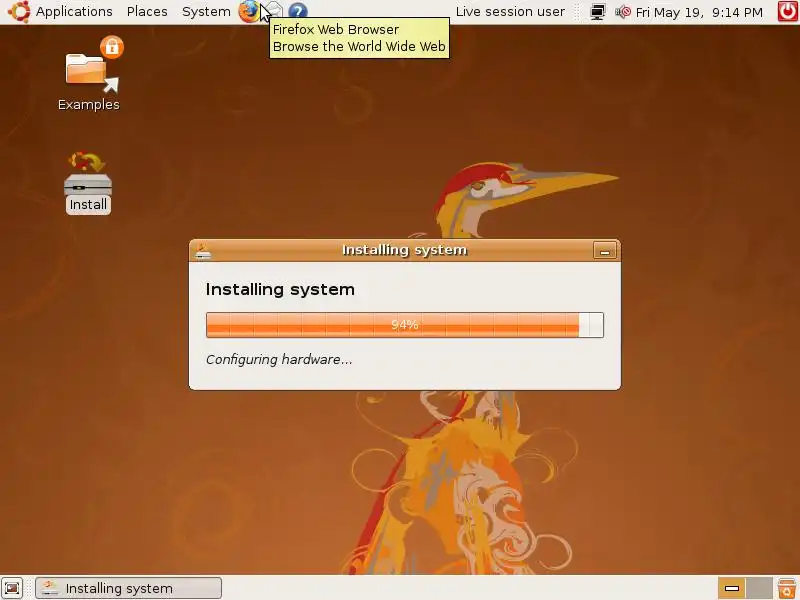Image resolution: width=800 pixels, height=600 pixels.
Task: Click the red power quit button
Action: point(788,11)
